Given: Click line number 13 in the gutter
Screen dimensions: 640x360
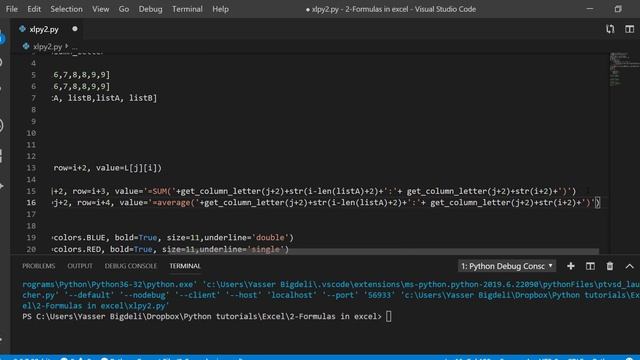Looking at the screenshot, I should (31, 168).
